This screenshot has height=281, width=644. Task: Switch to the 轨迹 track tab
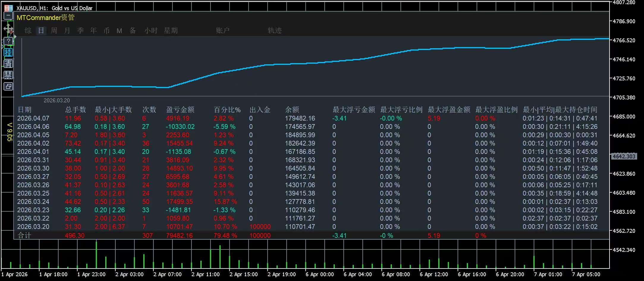pyautogui.click(x=275, y=30)
